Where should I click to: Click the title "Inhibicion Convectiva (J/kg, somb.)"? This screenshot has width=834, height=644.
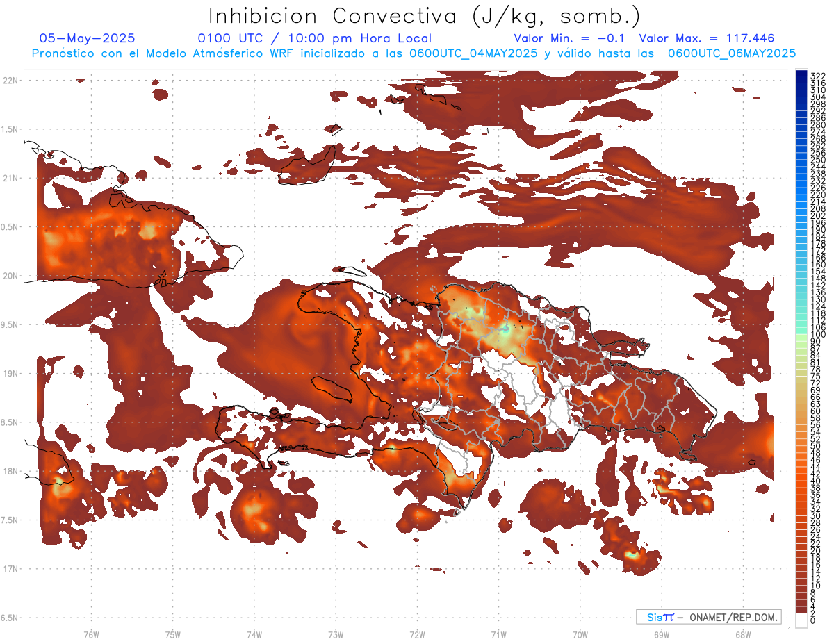[x=425, y=17]
